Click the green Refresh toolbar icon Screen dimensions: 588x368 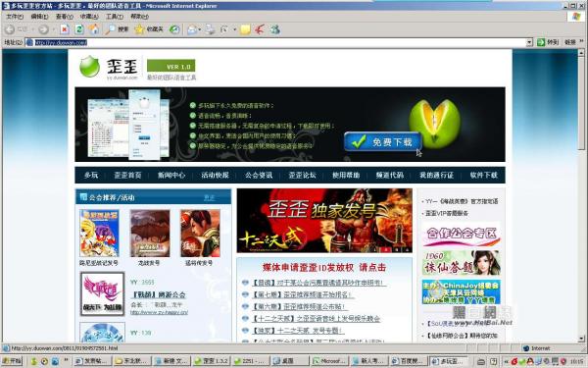point(79,29)
